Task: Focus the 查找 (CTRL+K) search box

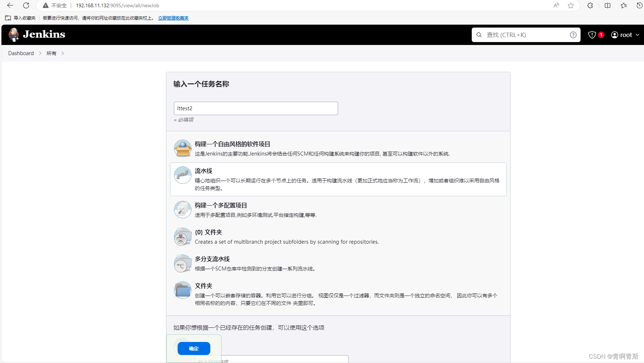Action: (x=526, y=35)
